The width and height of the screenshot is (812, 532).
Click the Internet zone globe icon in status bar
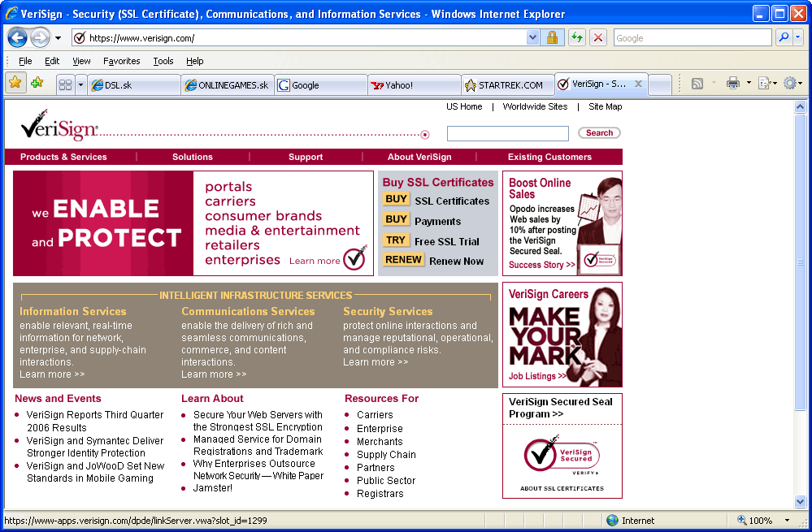[612, 520]
